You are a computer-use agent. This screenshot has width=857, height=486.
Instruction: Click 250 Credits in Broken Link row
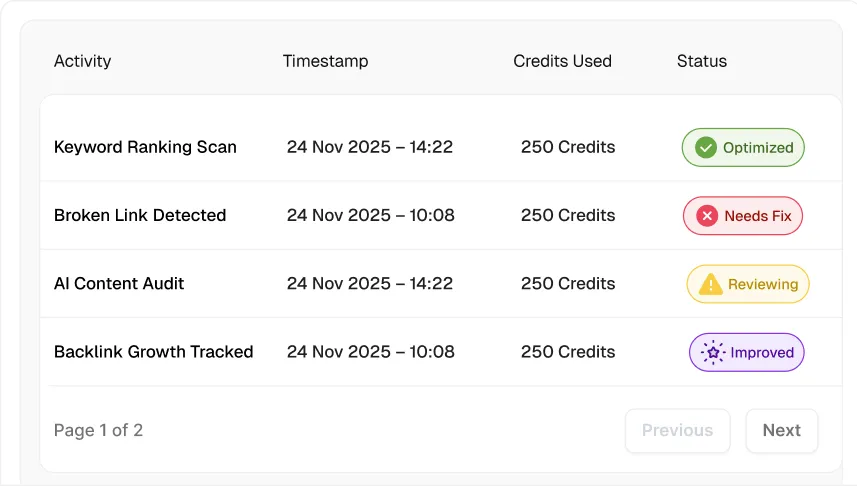(568, 215)
